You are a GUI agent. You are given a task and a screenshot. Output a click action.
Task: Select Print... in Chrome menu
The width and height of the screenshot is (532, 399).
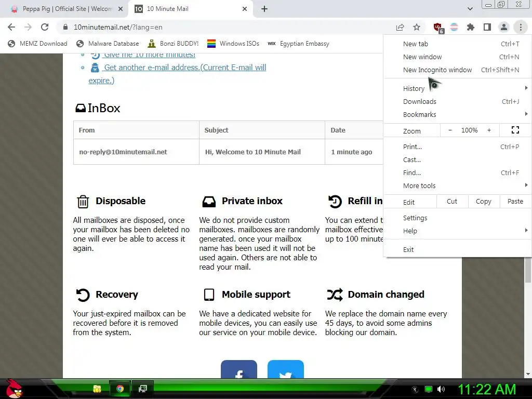(x=457, y=147)
